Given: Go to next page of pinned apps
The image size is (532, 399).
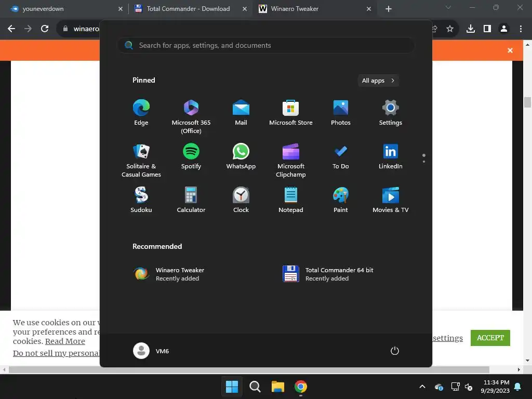Looking at the screenshot, I should tap(424, 161).
